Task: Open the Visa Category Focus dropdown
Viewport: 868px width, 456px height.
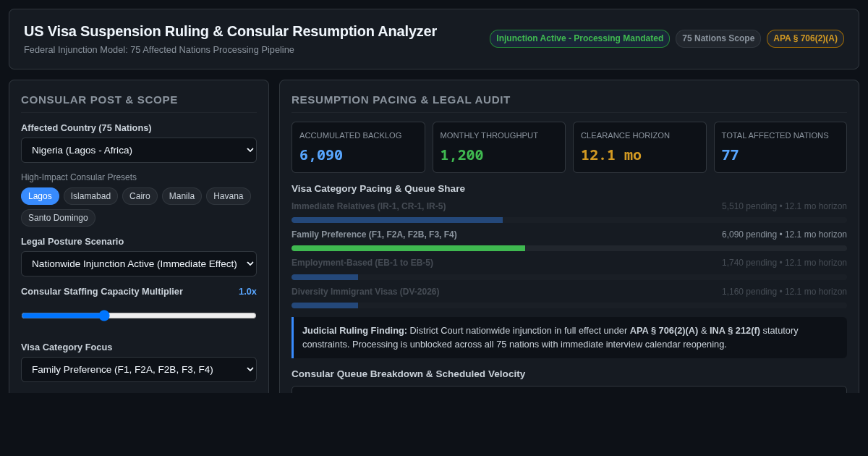Action: tap(139, 369)
